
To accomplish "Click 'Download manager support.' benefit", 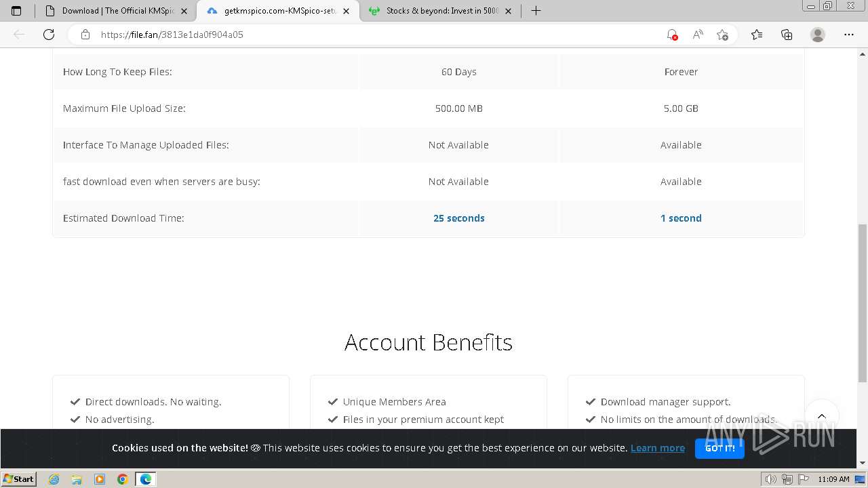I will click(665, 402).
